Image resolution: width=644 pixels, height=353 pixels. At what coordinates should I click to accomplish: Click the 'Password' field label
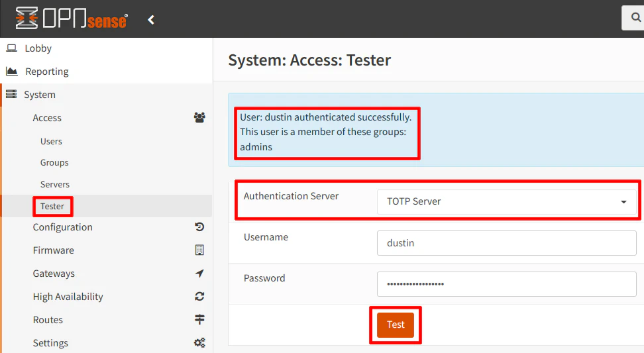pyautogui.click(x=264, y=278)
